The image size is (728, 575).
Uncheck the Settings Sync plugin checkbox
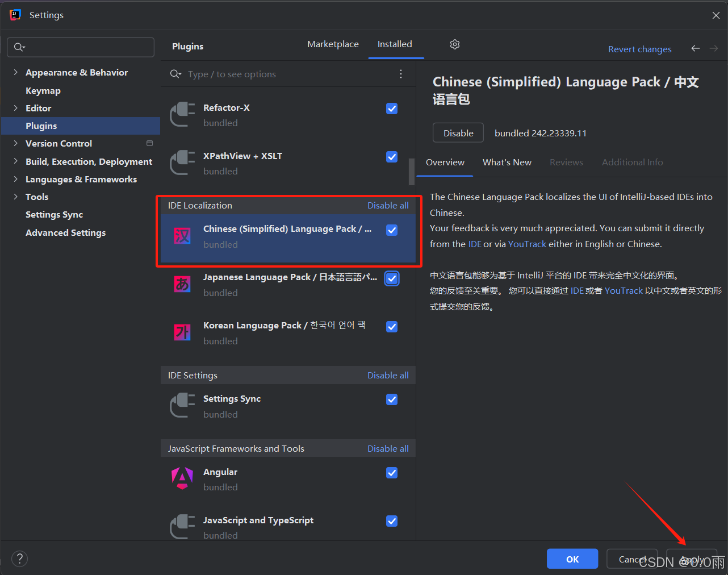click(x=392, y=399)
